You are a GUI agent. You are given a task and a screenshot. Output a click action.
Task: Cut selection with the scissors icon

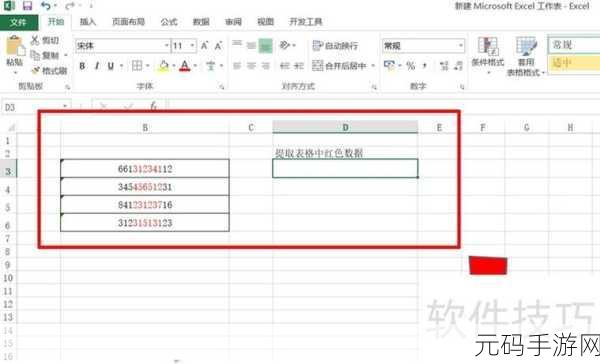36,40
